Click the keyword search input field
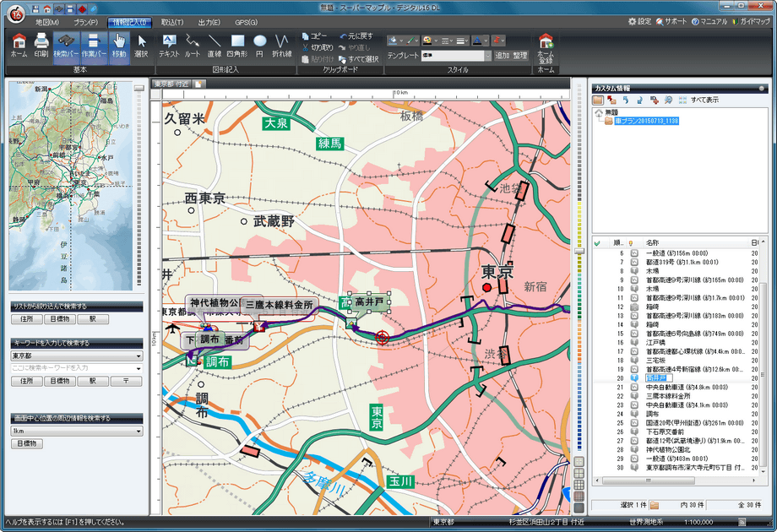 (77, 368)
